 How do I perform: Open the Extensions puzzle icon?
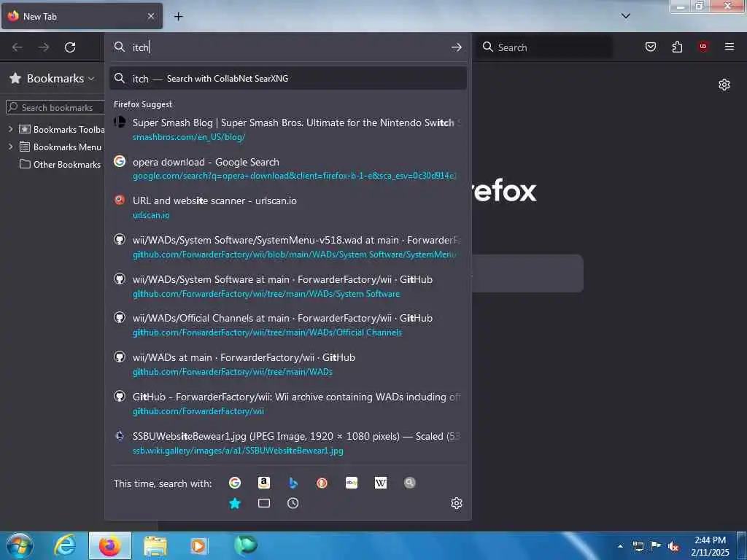[677, 47]
